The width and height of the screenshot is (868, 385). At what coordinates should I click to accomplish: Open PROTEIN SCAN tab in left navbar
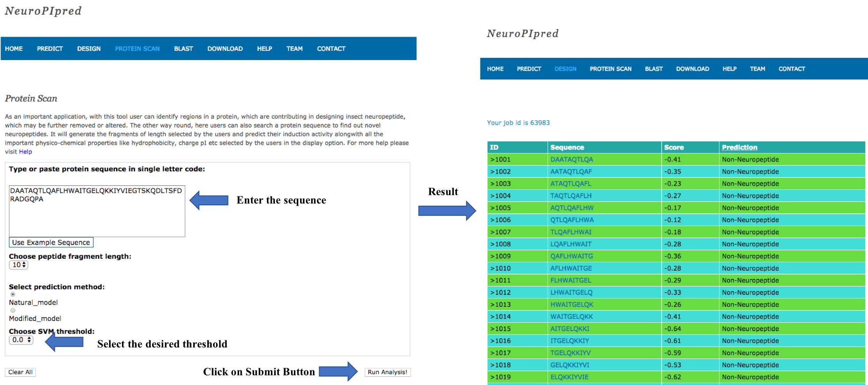point(137,49)
